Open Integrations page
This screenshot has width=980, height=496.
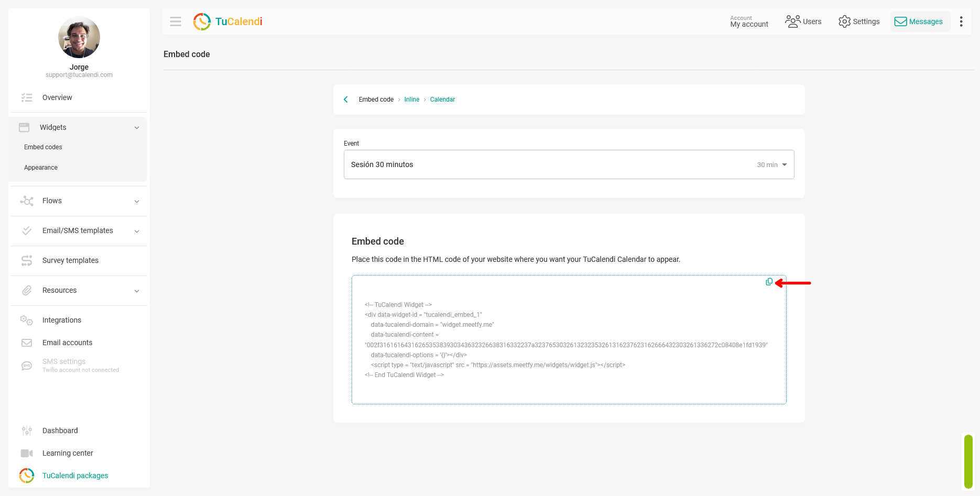point(62,320)
